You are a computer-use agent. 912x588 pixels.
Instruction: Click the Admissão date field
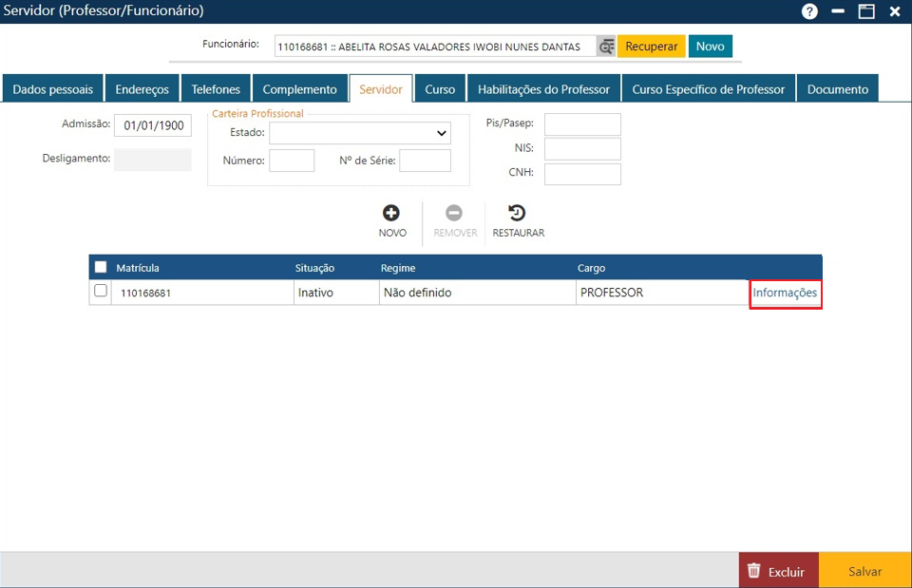pos(153,125)
